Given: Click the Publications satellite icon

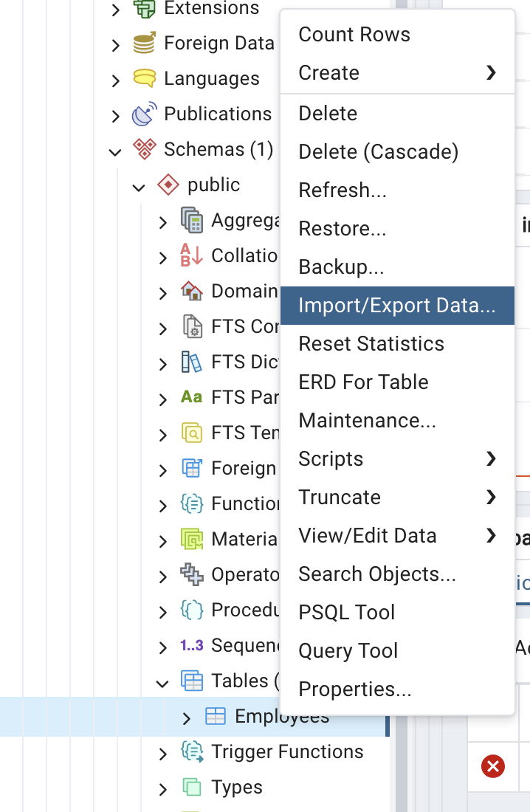Looking at the screenshot, I should pyautogui.click(x=146, y=113).
